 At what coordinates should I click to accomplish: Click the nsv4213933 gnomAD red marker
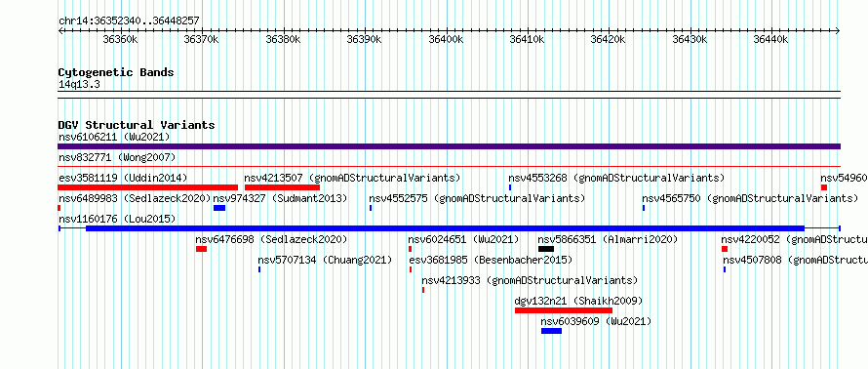click(x=423, y=290)
